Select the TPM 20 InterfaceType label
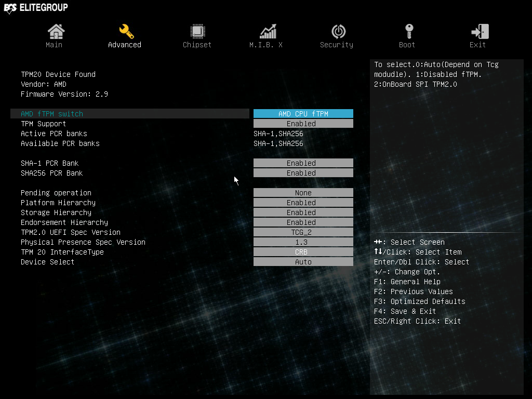The image size is (532, 399). (62, 252)
